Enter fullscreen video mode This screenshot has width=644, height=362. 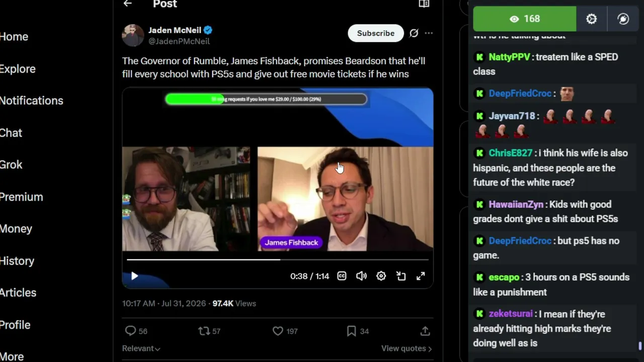[x=421, y=276]
